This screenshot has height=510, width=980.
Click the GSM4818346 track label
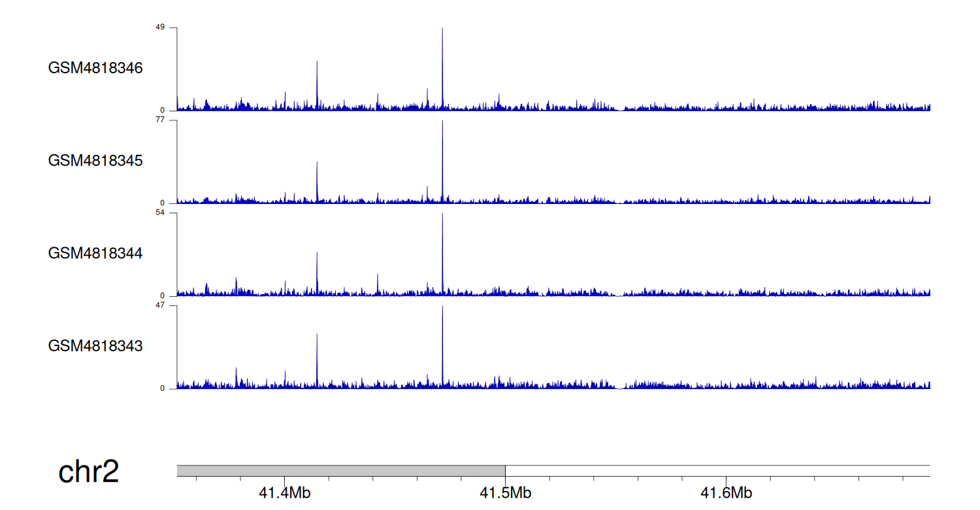[x=95, y=68]
